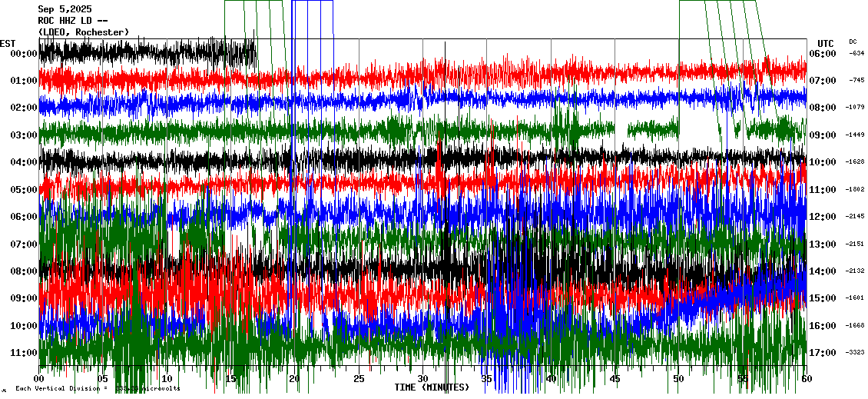This screenshot has height=399, width=868.
Task: Select the 11:00 EST row label
Action: click(x=23, y=353)
